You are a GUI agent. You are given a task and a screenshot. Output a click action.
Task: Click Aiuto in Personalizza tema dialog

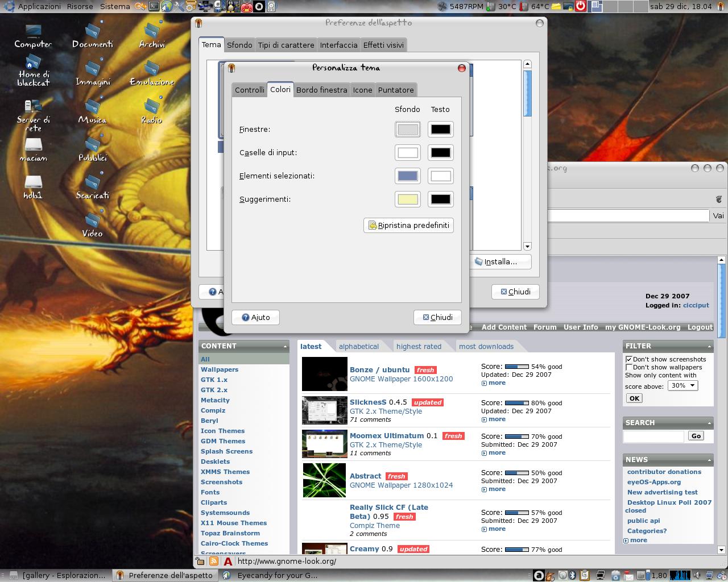pyautogui.click(x=255, y=317)
